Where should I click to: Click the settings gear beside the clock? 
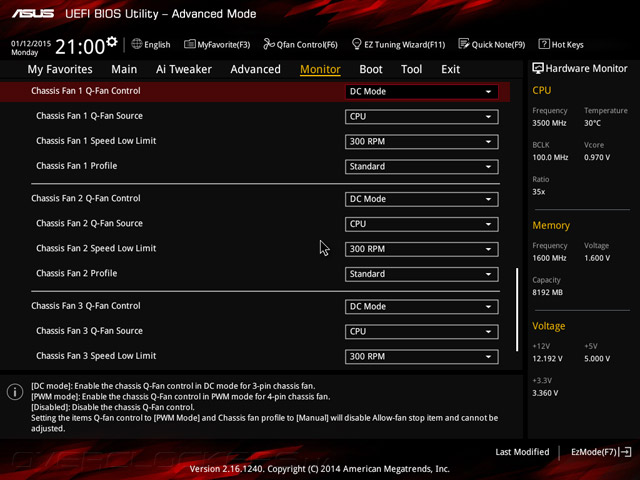click(x=112, y=42)
